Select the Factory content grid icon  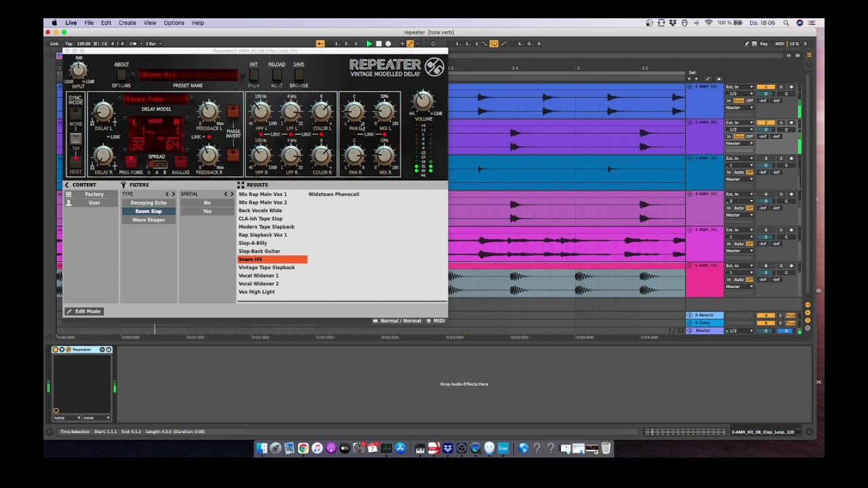click(68, 195)
